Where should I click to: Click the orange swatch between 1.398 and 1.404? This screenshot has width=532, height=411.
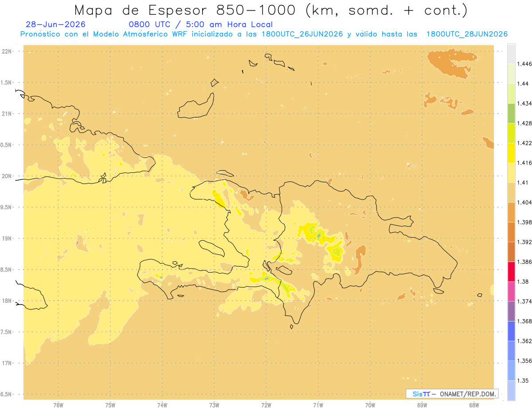pyautogui.click(x=511, y=212)
